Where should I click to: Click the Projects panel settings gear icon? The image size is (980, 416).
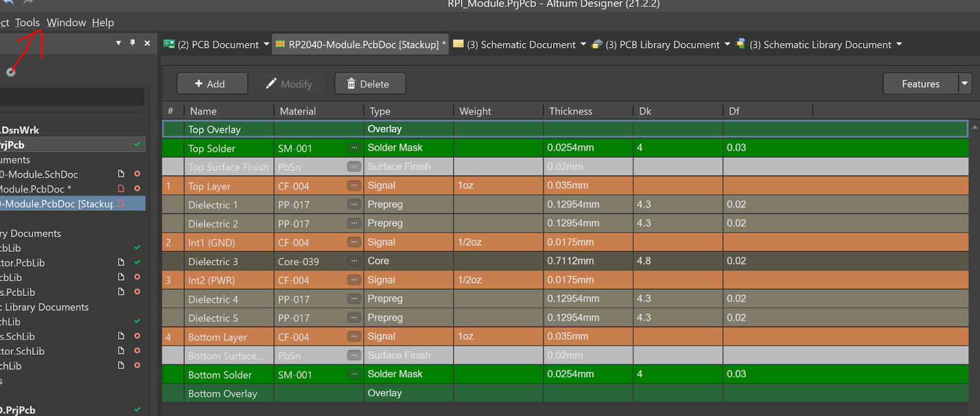[x=10, y=72]
